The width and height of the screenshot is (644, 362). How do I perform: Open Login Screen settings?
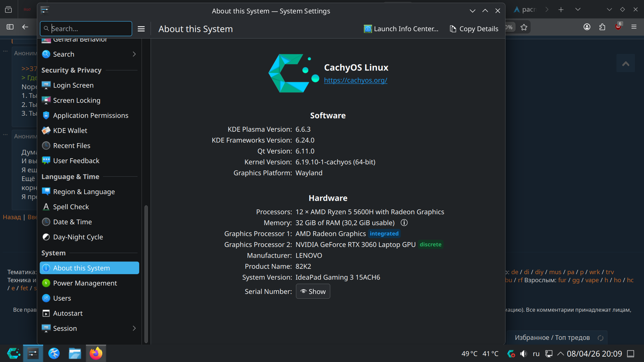point(89,85)
